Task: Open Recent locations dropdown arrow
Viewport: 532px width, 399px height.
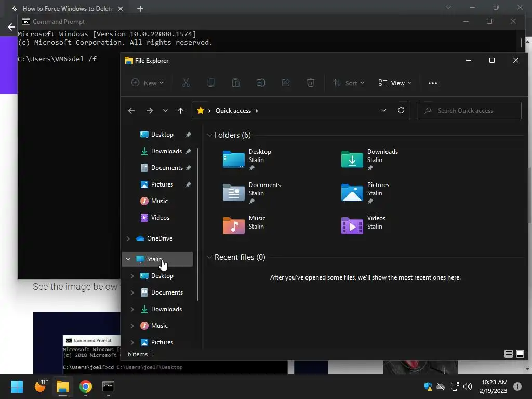Action: coord(165,111)
